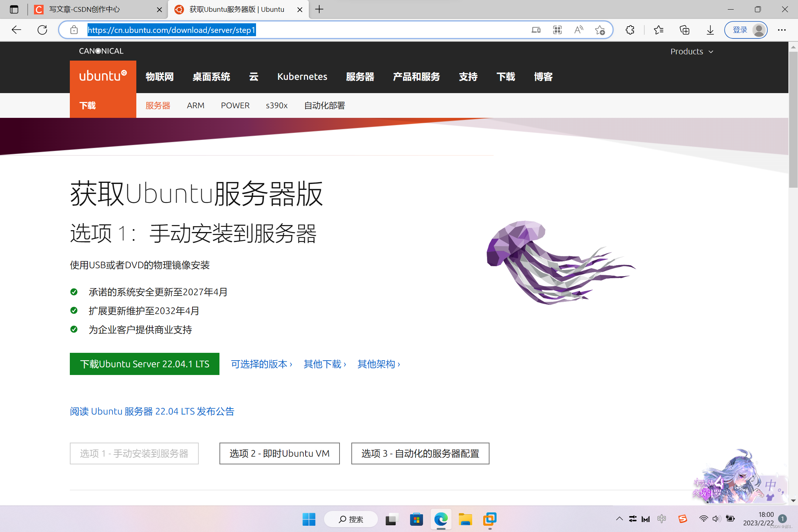The image size is (798, 532).
Task: Select the ARM download subtab
Action: coord(195,106)
